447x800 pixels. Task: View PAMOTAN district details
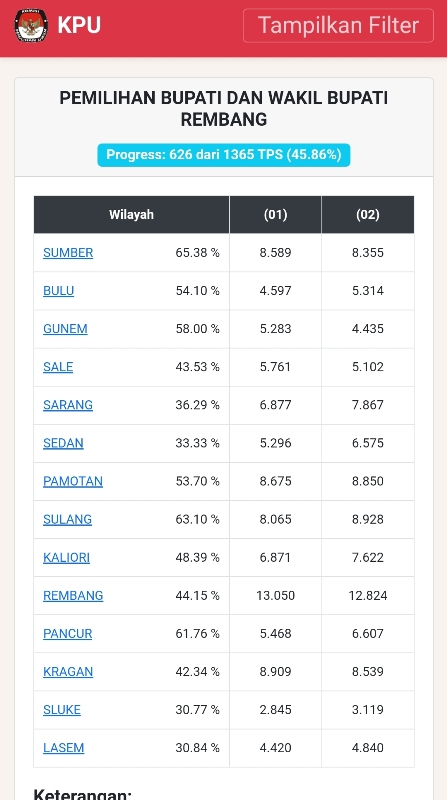coord(73,481)
